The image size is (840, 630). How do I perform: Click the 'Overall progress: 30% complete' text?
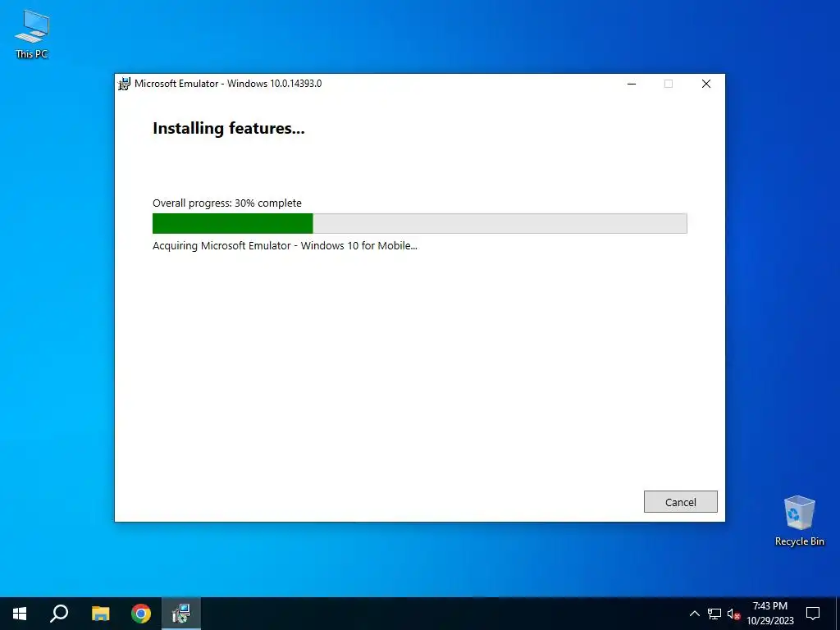point(227,203)
